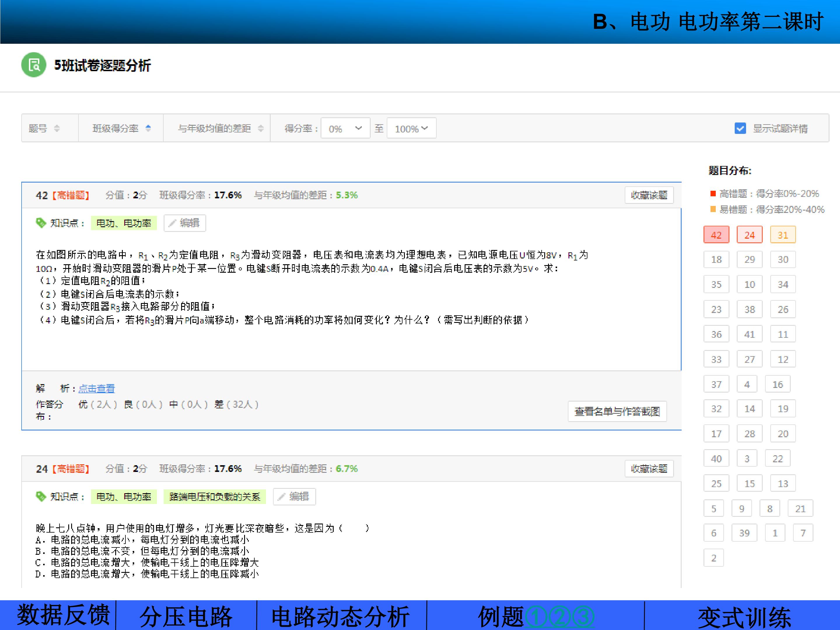Click the green tag icon for question 42
Viewport: 840px width, 630px height.
tap(41, 223)
